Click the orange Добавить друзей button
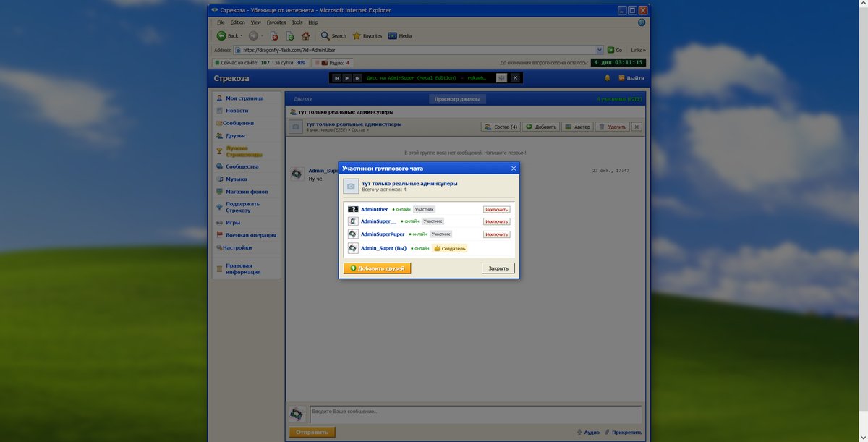 coord(378,268)
